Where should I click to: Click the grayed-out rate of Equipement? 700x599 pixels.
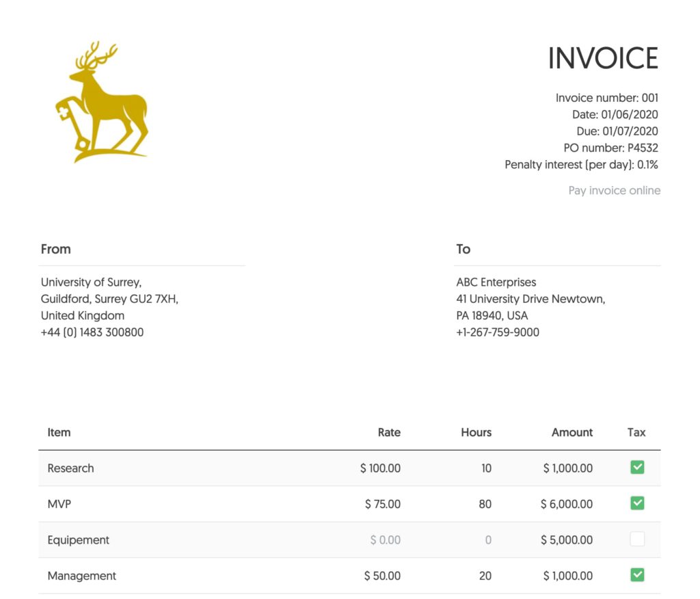pos(384,540)
